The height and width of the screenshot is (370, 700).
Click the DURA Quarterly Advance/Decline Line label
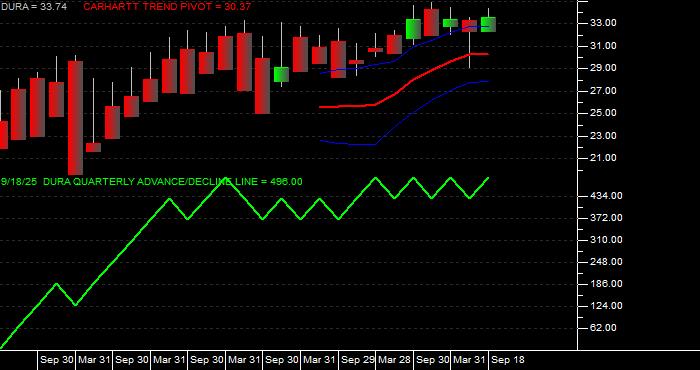point(151,182)
